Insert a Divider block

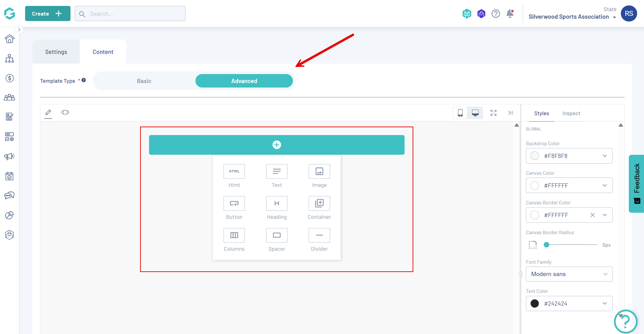coord(319,235)
